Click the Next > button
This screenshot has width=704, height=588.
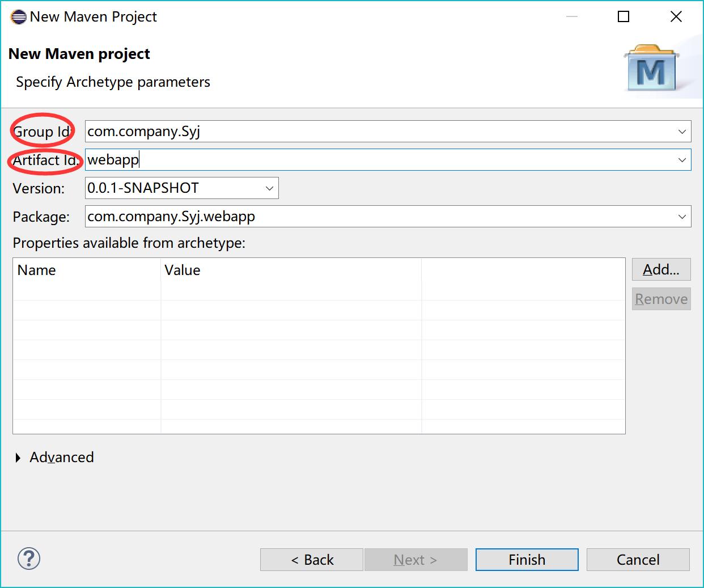[x=416, y=560]
